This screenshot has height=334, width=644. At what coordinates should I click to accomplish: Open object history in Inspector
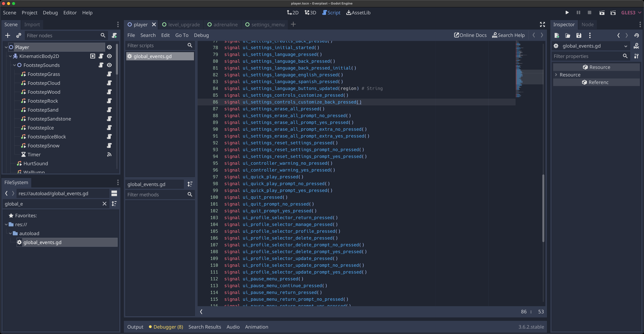pos(637,36)
